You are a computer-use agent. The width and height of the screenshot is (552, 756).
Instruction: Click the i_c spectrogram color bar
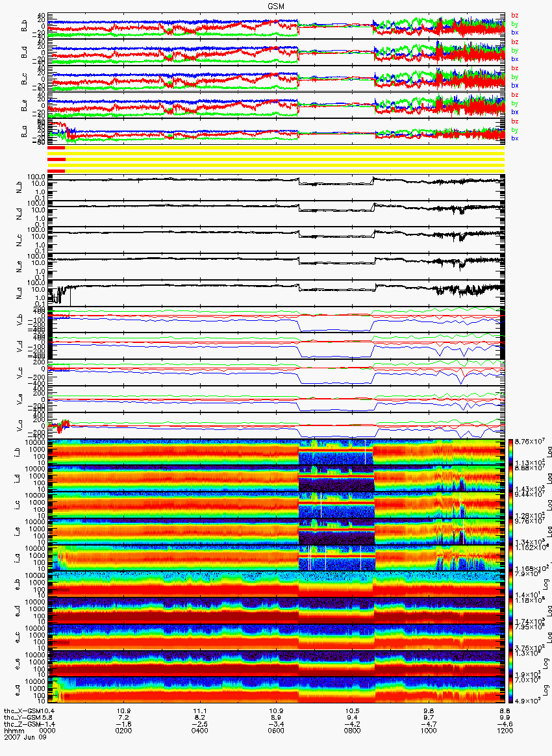510,505
